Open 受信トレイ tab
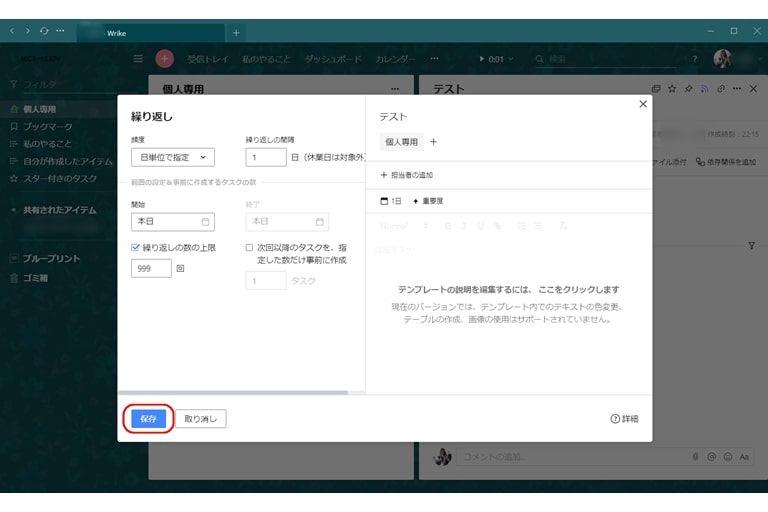 click(208, 59)
